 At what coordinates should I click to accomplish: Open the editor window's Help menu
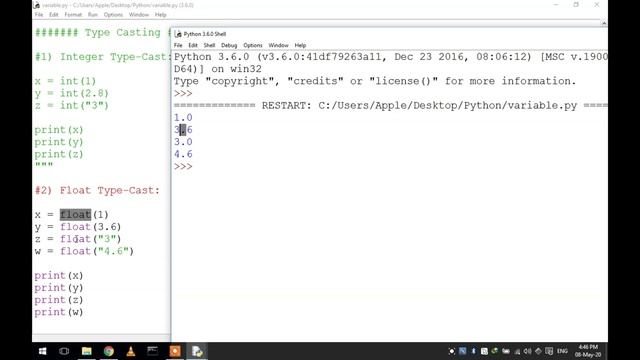[x=160, y=15]
